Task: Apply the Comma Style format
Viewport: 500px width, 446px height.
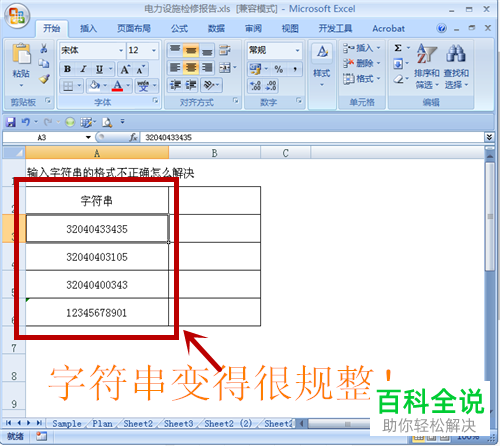Action: (x=295, y=69)
